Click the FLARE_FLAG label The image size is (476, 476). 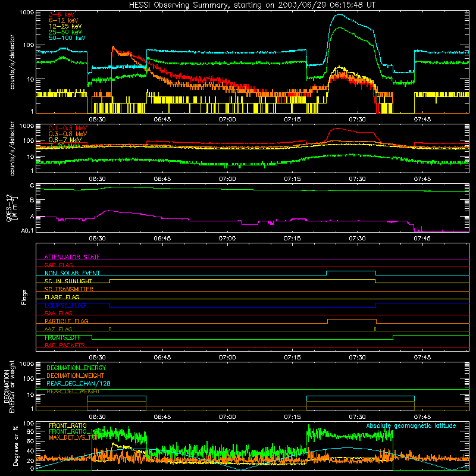click(62, 297)
